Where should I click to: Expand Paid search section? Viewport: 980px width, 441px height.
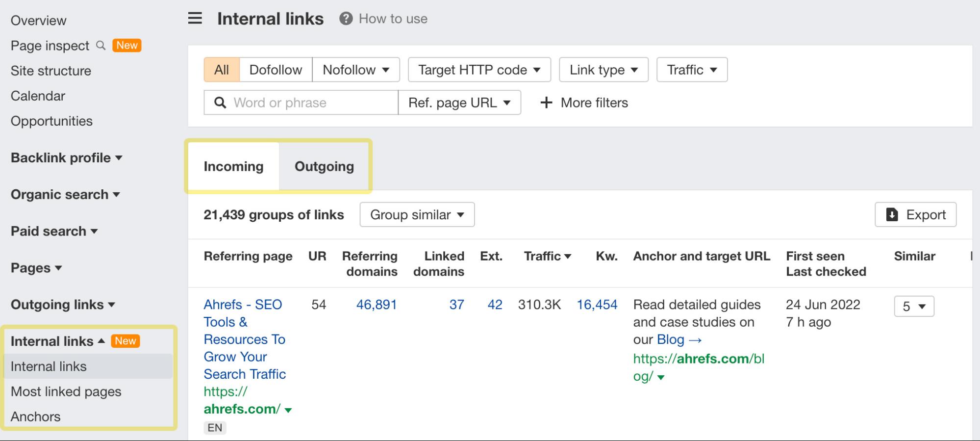click(x=54, y=231)
